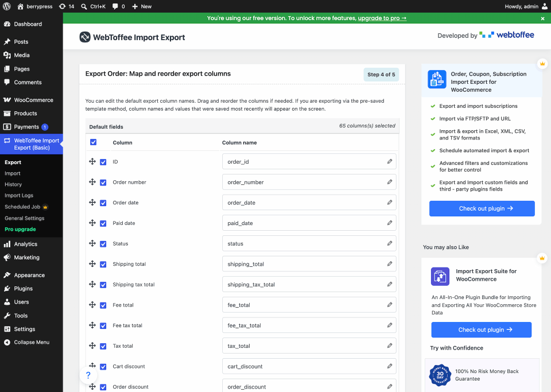The width and height of the screenshot is (551, 392).
Task: Grab the move handle for Paid date row
Action: point(92,223)
